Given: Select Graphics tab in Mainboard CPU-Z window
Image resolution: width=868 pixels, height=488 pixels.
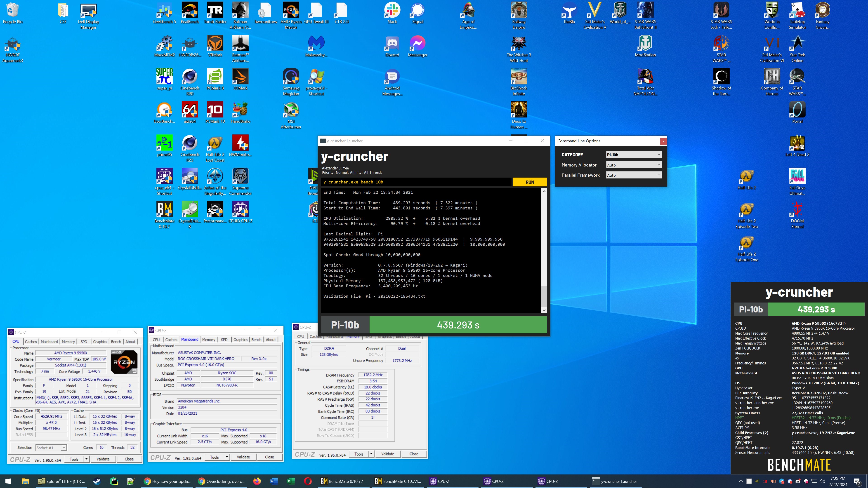Looking at the screenshot, I should click(240, 340).
